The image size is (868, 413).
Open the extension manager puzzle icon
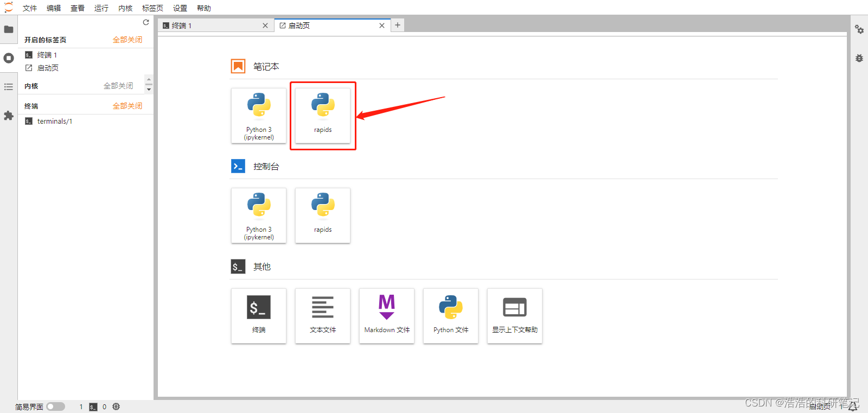[9, 116]
